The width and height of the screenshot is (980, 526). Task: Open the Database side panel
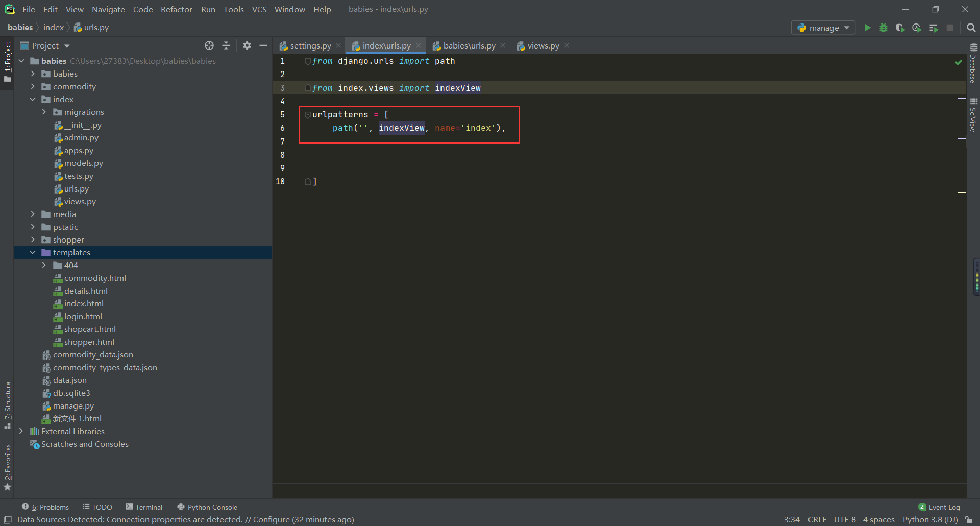point(973,63)
